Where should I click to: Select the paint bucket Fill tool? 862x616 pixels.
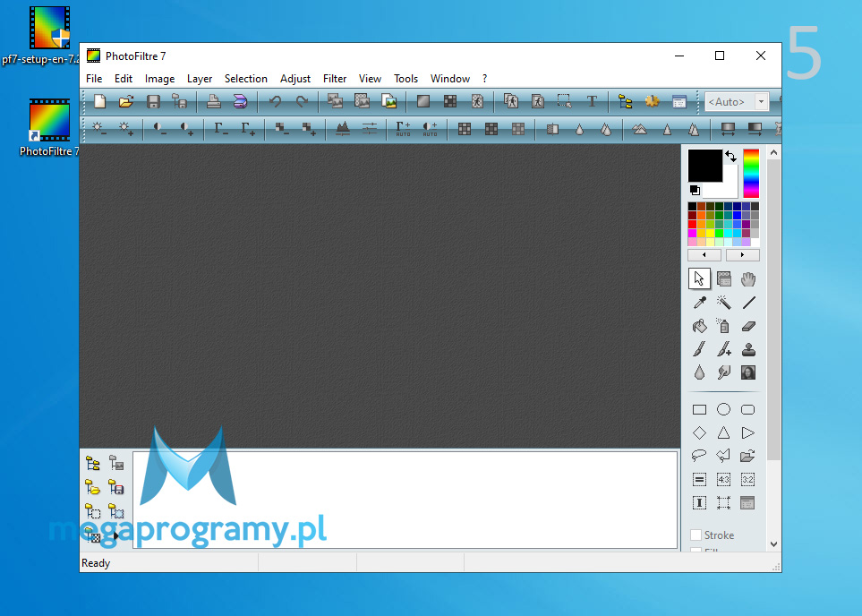click(699, 326)
